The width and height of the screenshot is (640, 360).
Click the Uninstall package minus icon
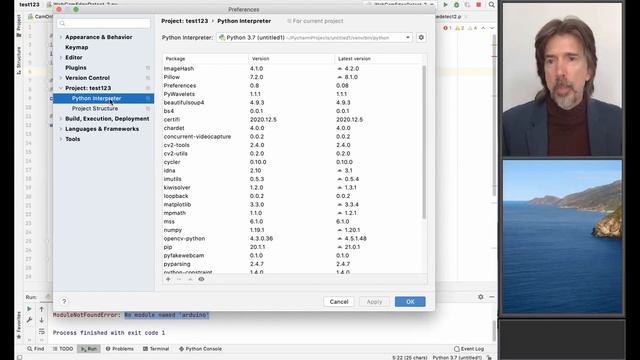click(179, 279)
